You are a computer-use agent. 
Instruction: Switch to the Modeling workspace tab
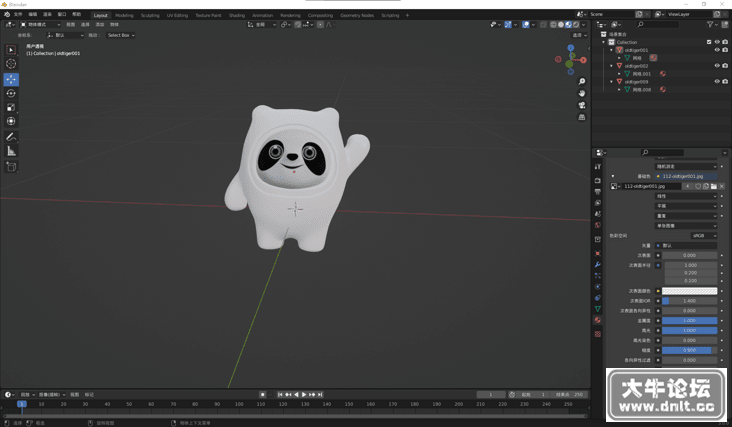[x=124, y=15]
